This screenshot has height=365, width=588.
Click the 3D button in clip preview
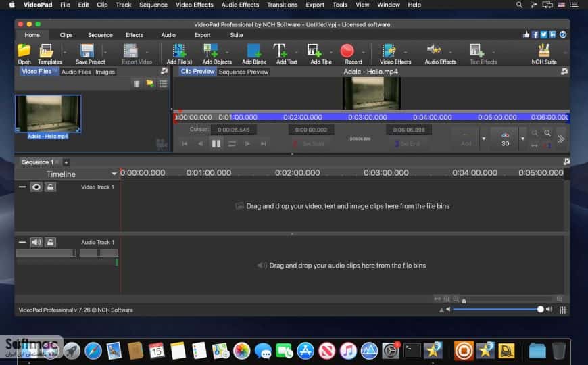tap(505, 139)
